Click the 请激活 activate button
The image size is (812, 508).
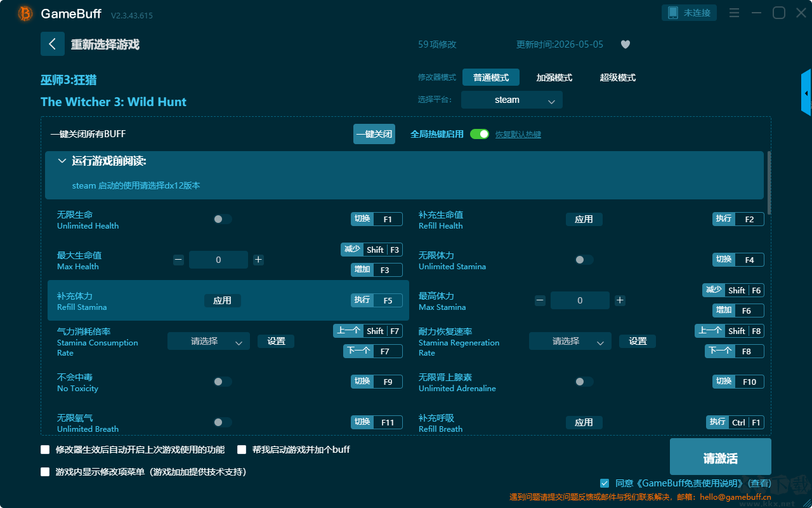pyautogui.click(x=721, y=457)
